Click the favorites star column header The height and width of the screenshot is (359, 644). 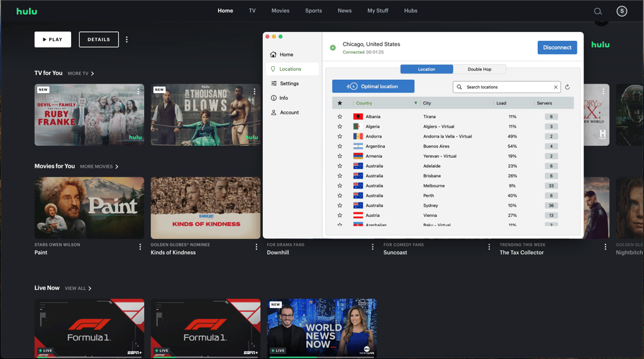340,103
